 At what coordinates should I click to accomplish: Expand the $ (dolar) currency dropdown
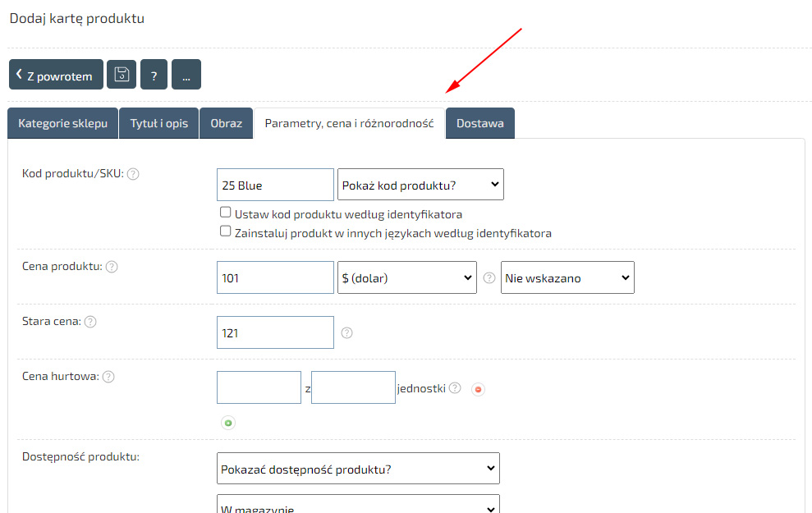point(406,277)
